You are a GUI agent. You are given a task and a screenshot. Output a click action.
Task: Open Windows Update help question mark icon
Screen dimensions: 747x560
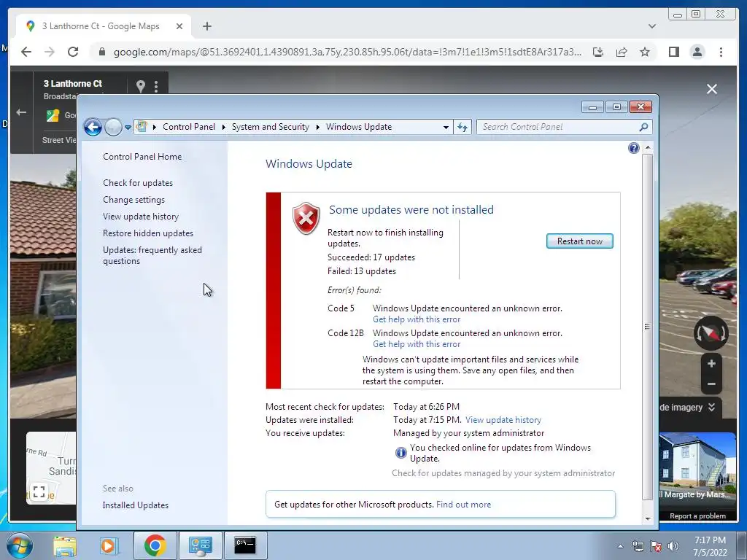click(634, 148)
